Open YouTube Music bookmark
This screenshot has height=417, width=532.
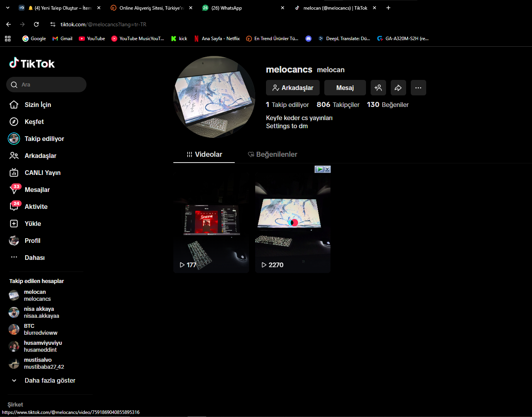tap(138, 39)
